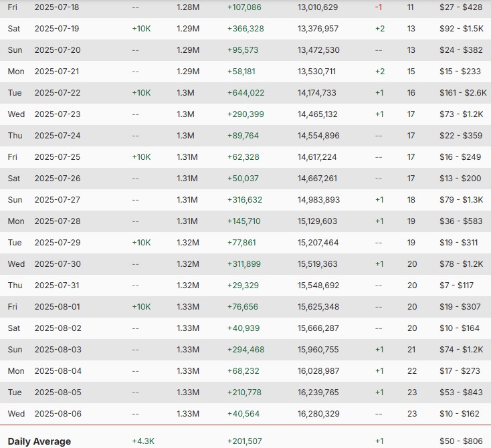The height and width of the screenshot is (448, 491).
Task: Click total views 14,174,733
Action: point(316,93)
